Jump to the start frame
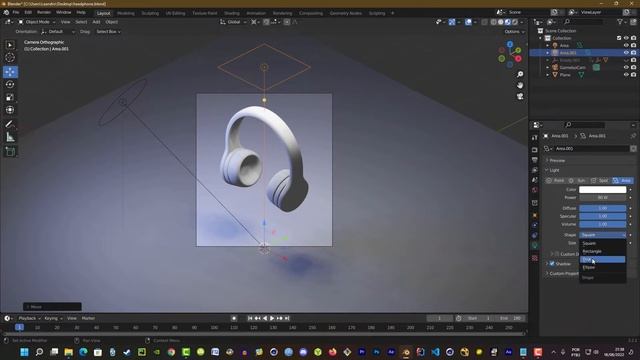The height and width of the screenshot is (360, 640). [x=250, y=318]
